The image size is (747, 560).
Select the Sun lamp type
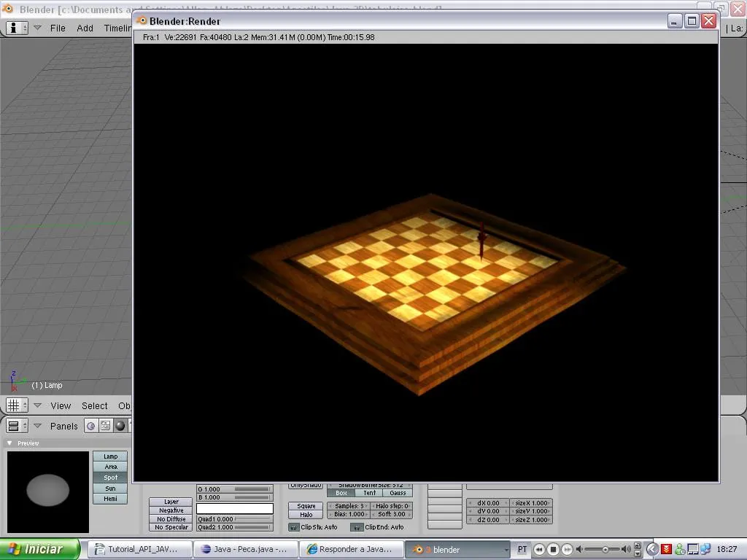pos(110,489)
